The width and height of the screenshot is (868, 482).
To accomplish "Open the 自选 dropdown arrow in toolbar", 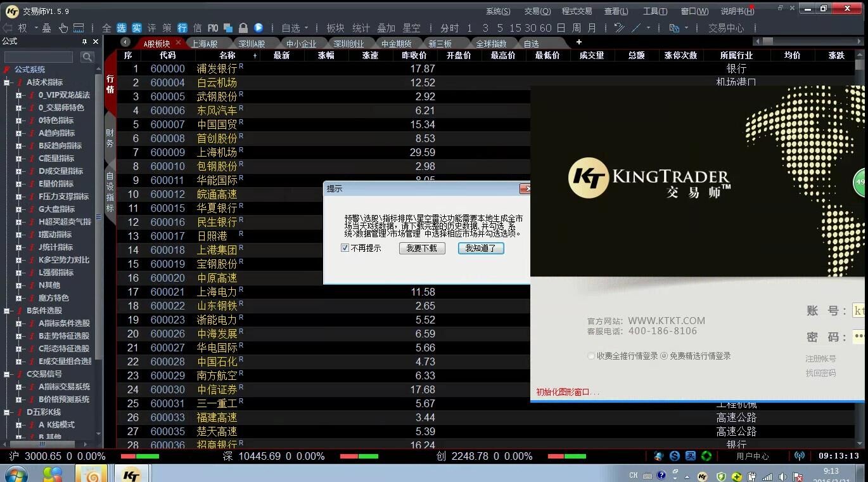I will 307,28.
